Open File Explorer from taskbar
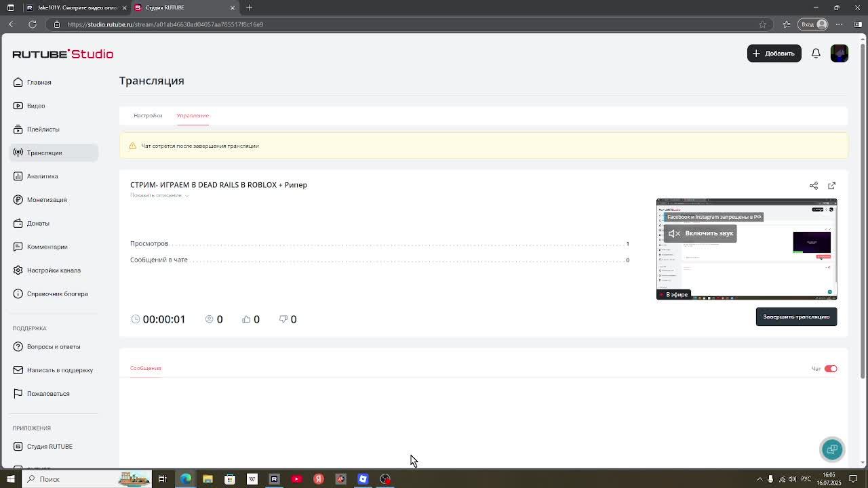 coord(208,479)
